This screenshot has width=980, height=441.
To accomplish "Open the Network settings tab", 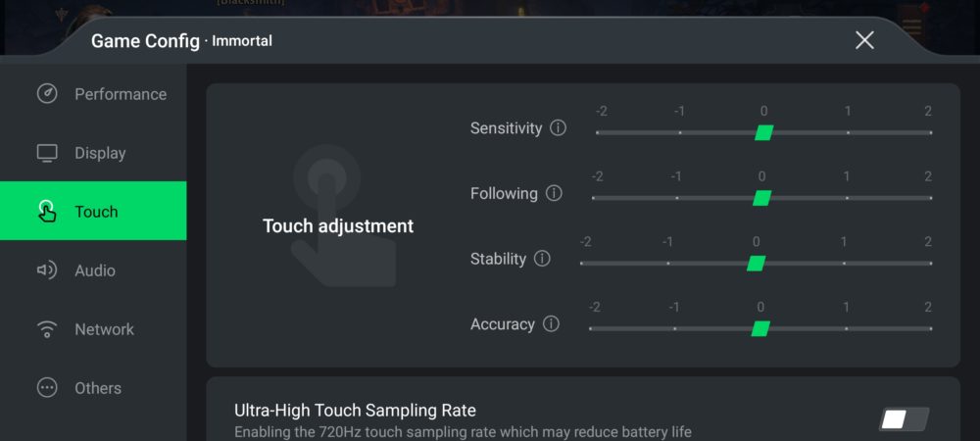I will pos(93,329).
